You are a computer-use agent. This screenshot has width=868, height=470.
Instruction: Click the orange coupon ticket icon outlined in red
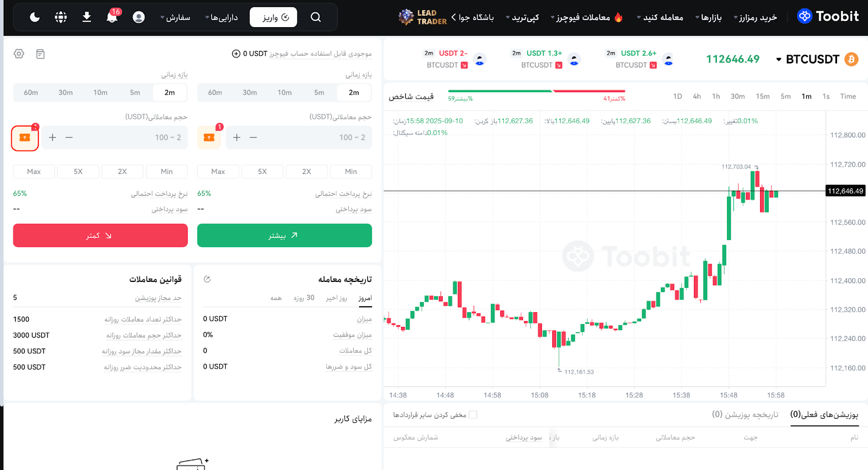tap(25, 138)
